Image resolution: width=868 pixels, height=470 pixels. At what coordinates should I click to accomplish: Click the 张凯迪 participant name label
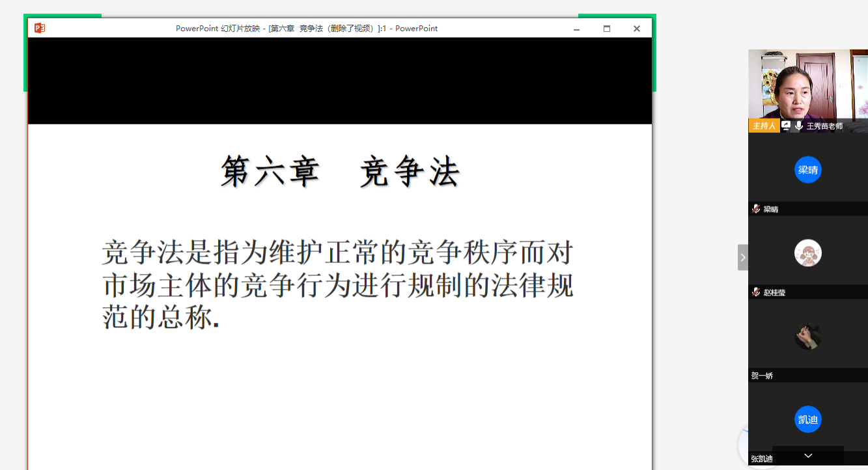[x=762, y=459]
